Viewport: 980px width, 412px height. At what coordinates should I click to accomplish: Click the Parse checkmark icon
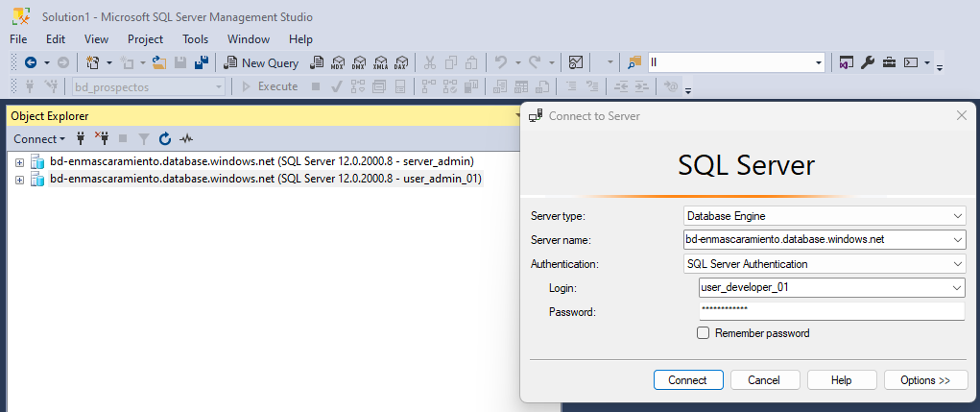pos(336,86)
